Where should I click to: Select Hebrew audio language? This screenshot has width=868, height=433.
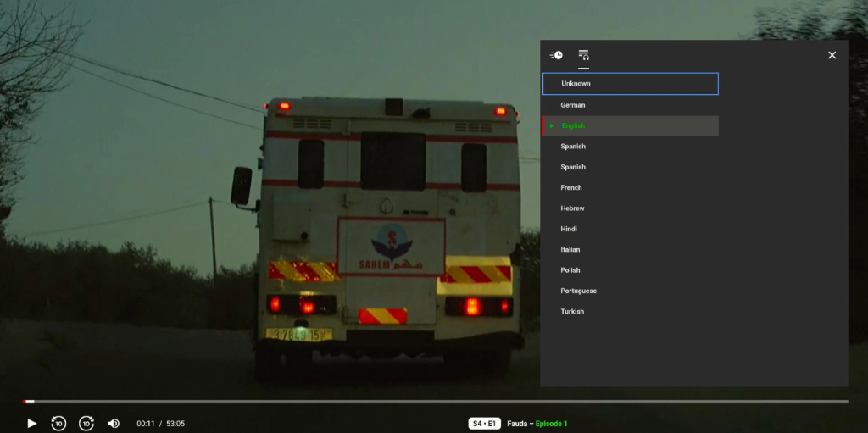click(x=631, y=208)
